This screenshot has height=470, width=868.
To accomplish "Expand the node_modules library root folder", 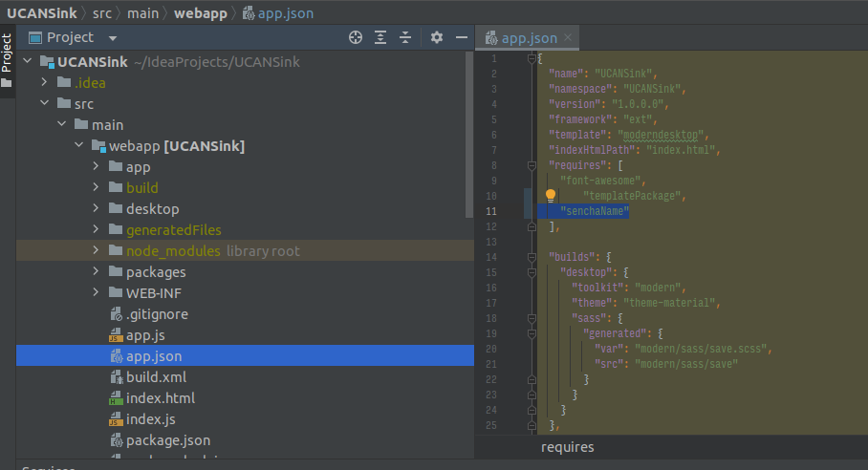I will tap(96, 250).
